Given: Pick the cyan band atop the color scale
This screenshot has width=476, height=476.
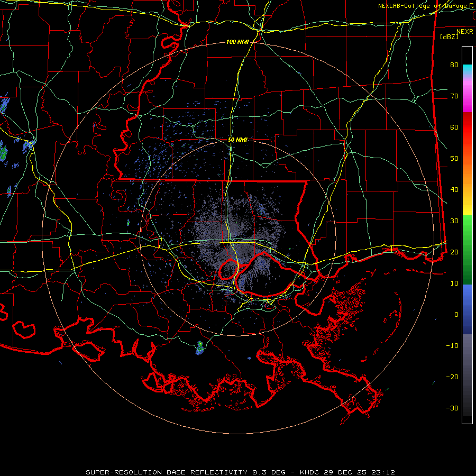Looking at the screenshot, I should point(467,69).
